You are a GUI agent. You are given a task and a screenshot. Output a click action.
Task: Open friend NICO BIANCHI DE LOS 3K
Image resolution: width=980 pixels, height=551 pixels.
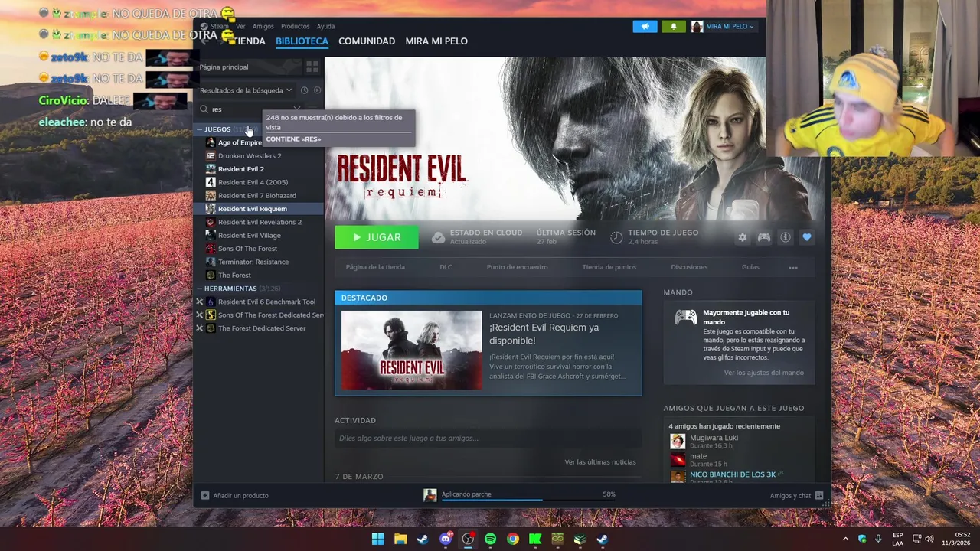click(733, 474)
